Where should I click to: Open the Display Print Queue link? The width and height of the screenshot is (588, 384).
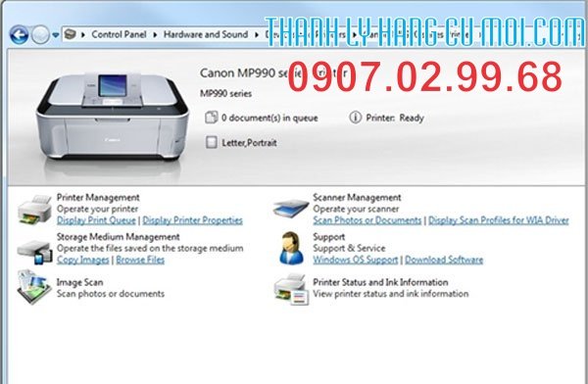pos(96,220)
